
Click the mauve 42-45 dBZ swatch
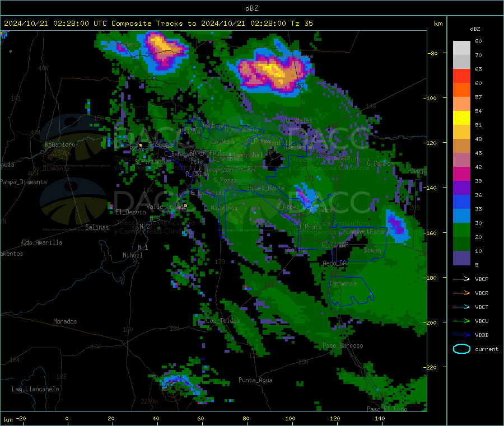(x=461, y=160)
